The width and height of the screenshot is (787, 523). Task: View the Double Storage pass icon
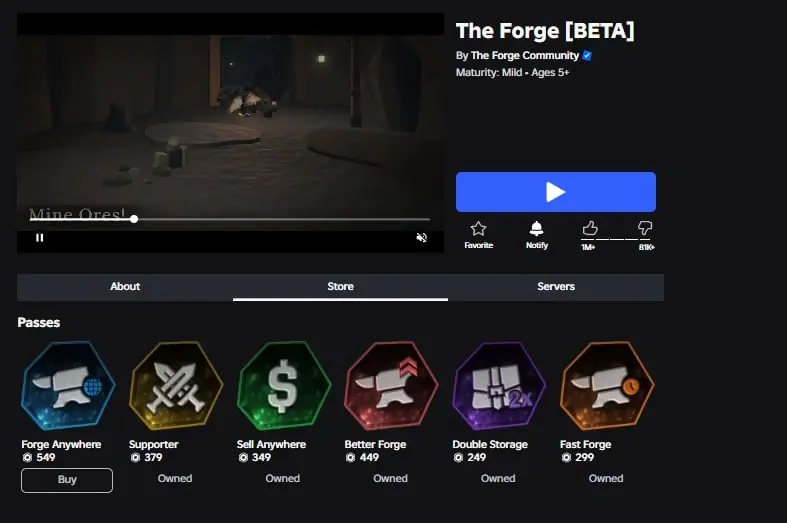click(x=499, y=385)
